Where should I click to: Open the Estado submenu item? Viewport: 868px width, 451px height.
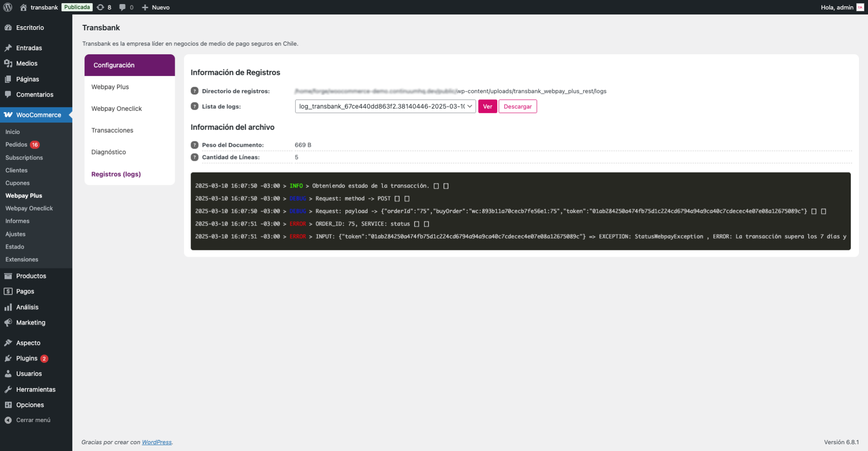click(14, 247)
